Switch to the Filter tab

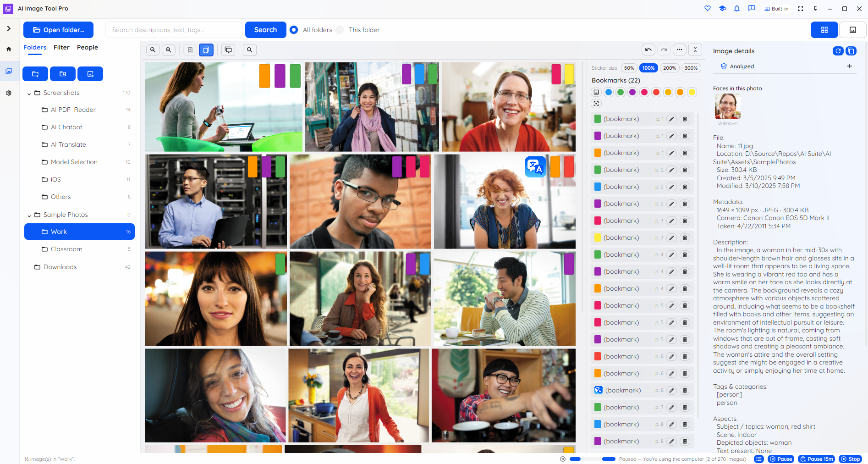tap(61, 47)
